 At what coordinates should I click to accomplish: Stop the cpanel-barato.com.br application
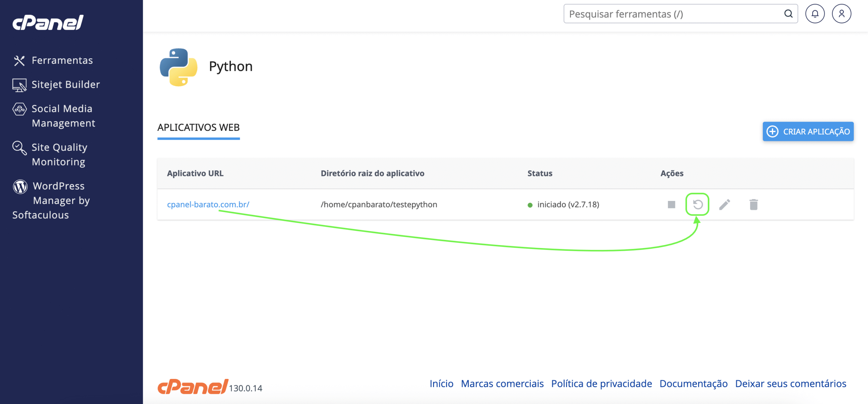(671, 204)
